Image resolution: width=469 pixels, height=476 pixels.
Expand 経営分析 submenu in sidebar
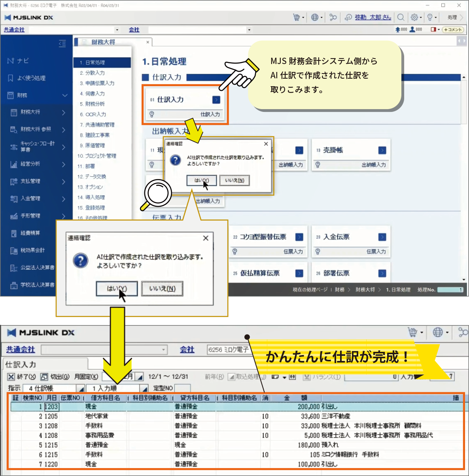[x=63, y=164]
